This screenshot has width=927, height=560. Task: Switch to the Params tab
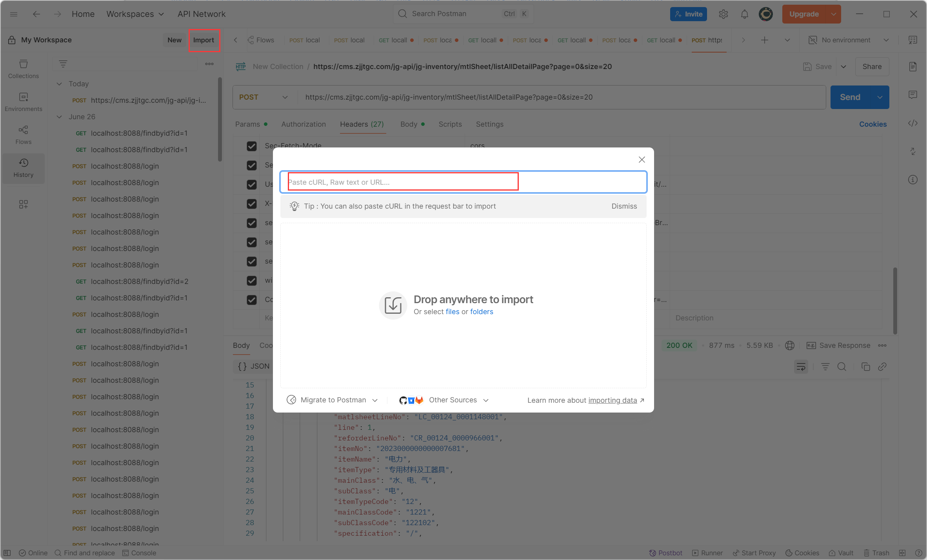pyautogui.click(x=251, y=124)
